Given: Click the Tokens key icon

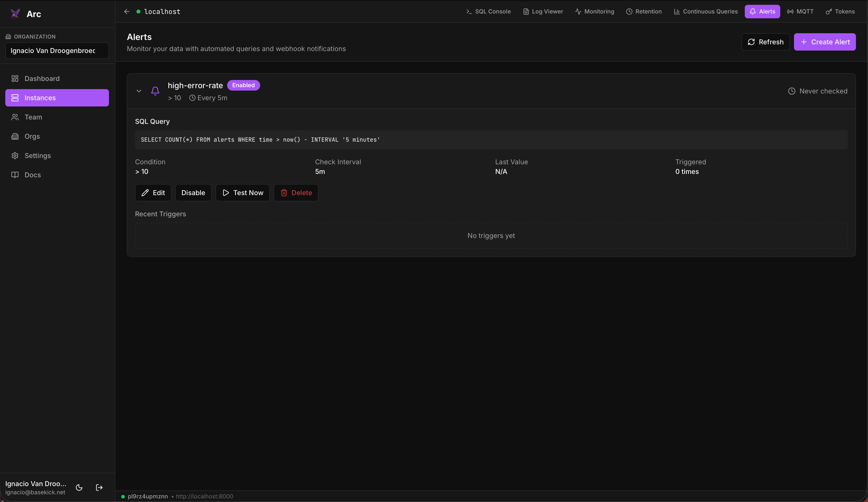Looking at the screenshot, I should click(829, 12).
